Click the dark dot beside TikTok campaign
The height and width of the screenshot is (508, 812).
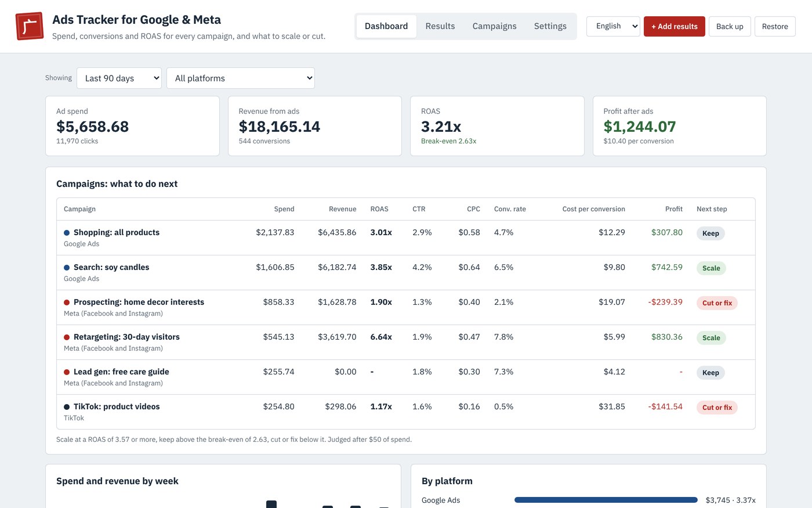tap(67, 407)
